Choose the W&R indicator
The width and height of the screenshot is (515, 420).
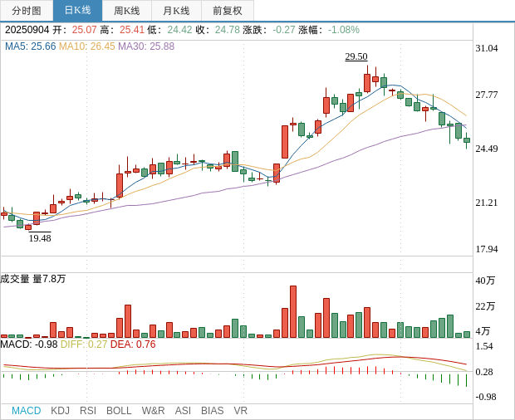click(x=153, y=411)
